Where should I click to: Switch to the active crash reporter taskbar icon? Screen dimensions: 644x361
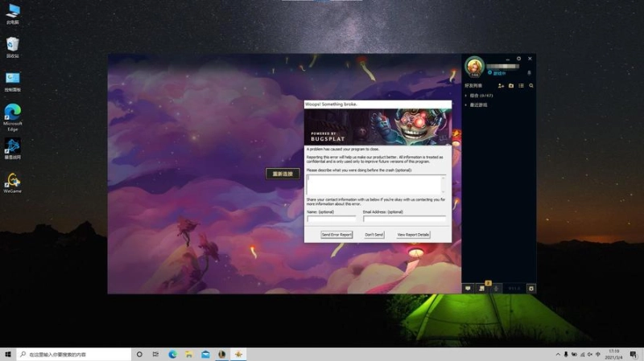tap(238, 354)
